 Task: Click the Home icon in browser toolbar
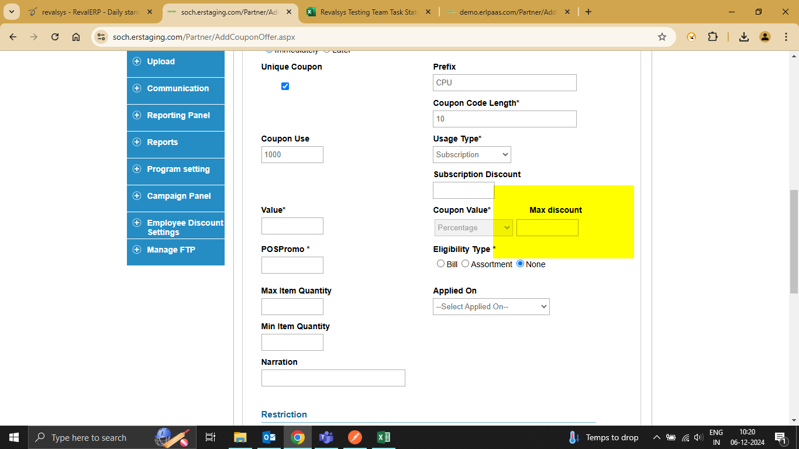tap(76, 37)
